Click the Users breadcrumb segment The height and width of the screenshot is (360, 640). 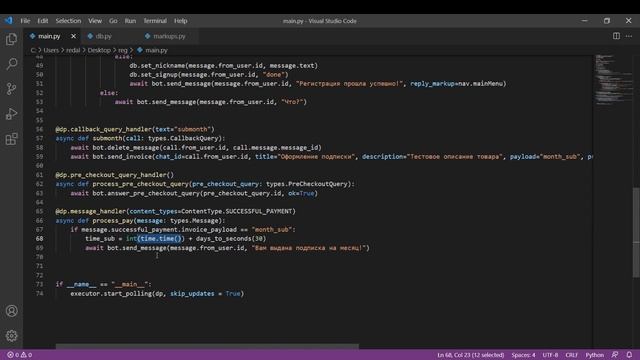(x=51, y=50)
